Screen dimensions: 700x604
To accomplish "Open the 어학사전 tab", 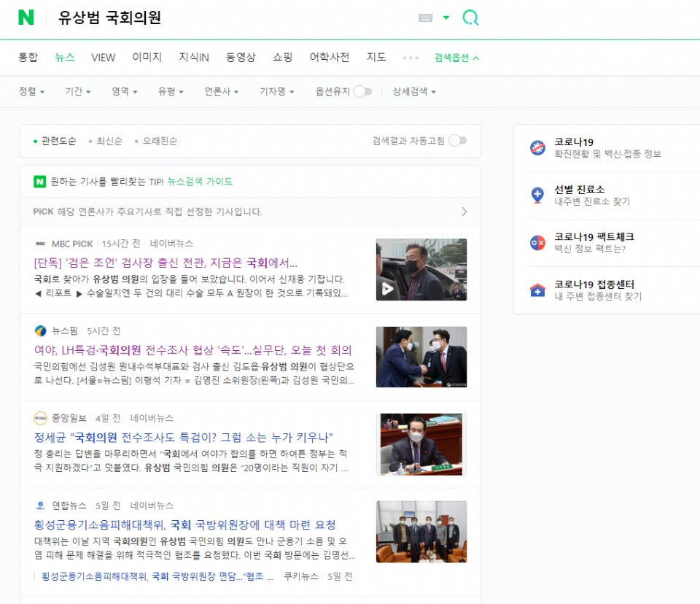I will 330,57.
